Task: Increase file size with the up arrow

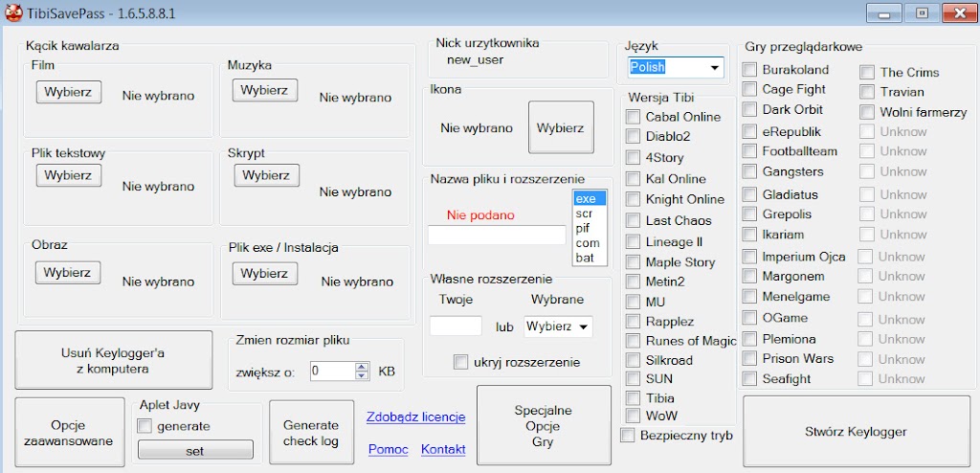Action: click(x=363, y=367)
